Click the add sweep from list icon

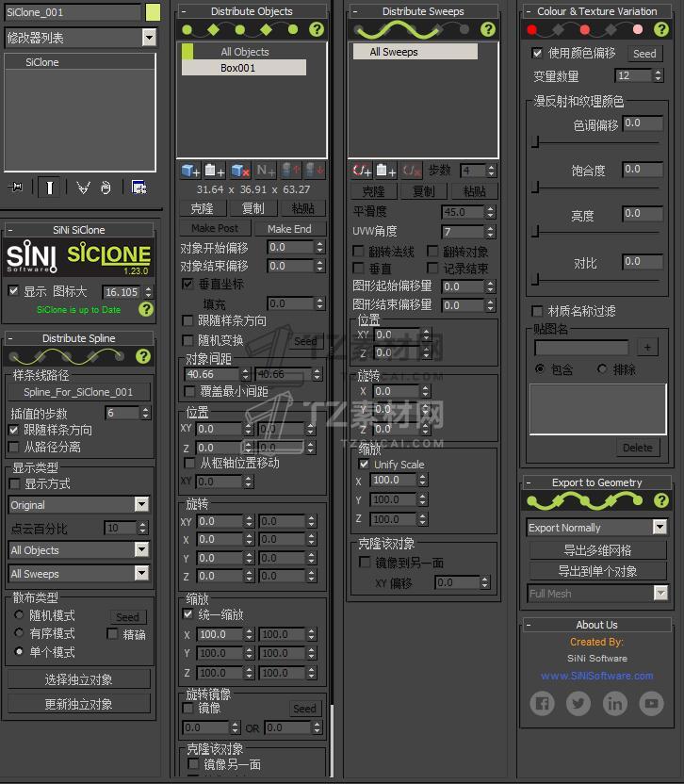click(386, 171)
